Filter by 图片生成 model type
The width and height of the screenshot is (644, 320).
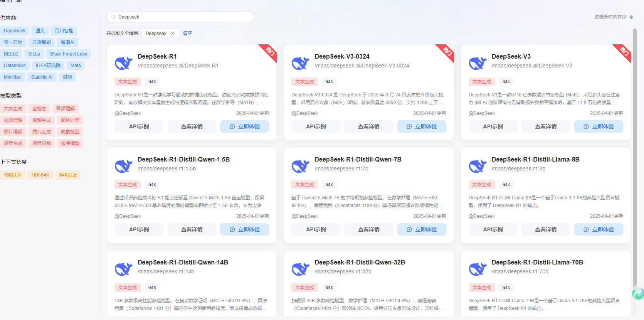(42, 132)
